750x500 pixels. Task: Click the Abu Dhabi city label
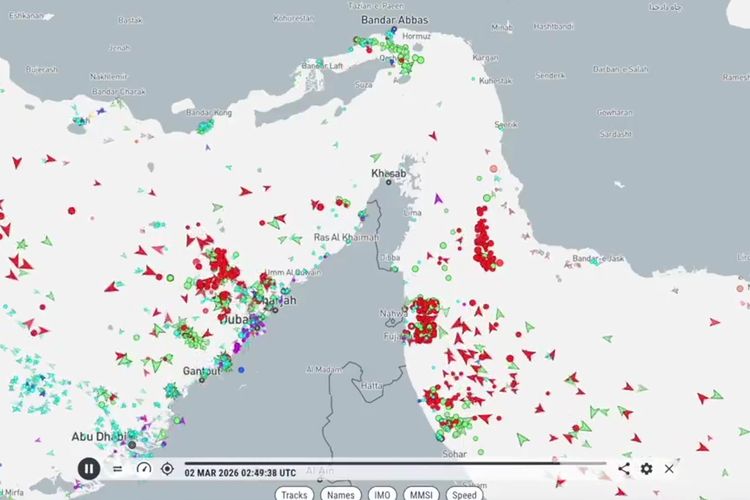(97, 437)
